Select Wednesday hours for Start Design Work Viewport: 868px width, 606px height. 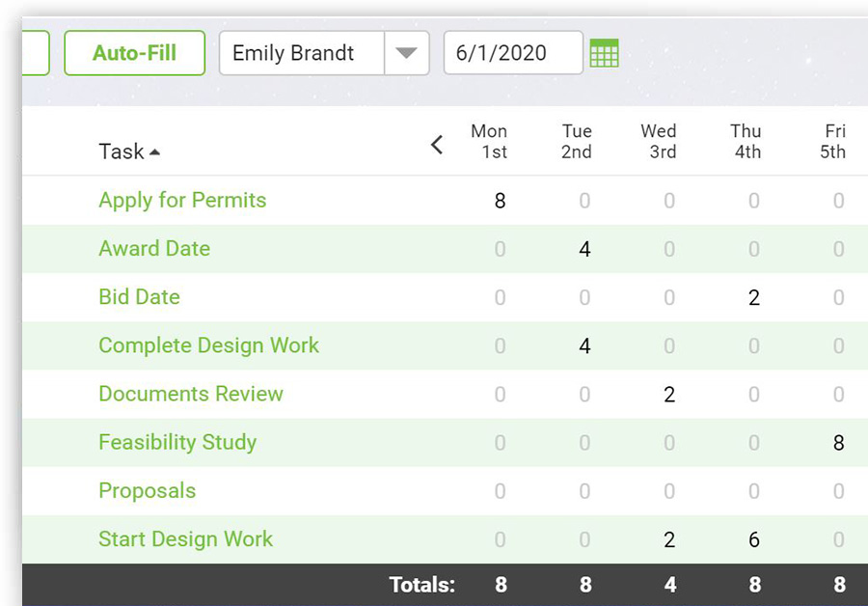pyautogui.click(x=669, y=539)
